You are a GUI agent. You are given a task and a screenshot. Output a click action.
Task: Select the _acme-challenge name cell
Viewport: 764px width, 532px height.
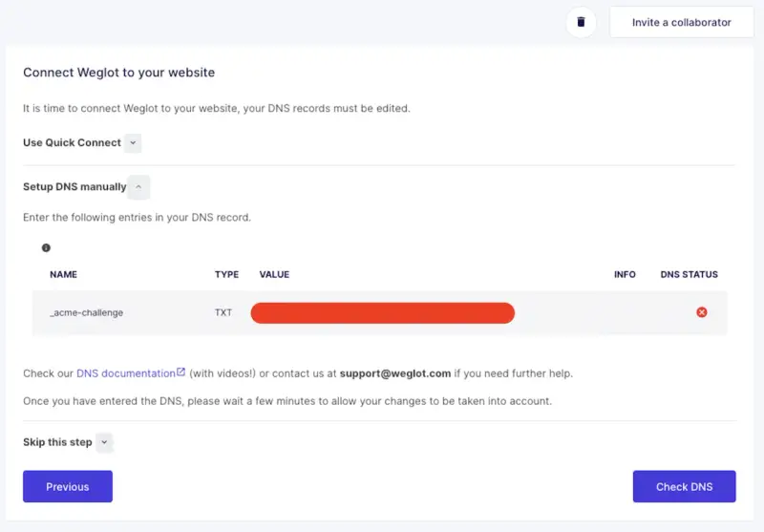pos(86,312)
